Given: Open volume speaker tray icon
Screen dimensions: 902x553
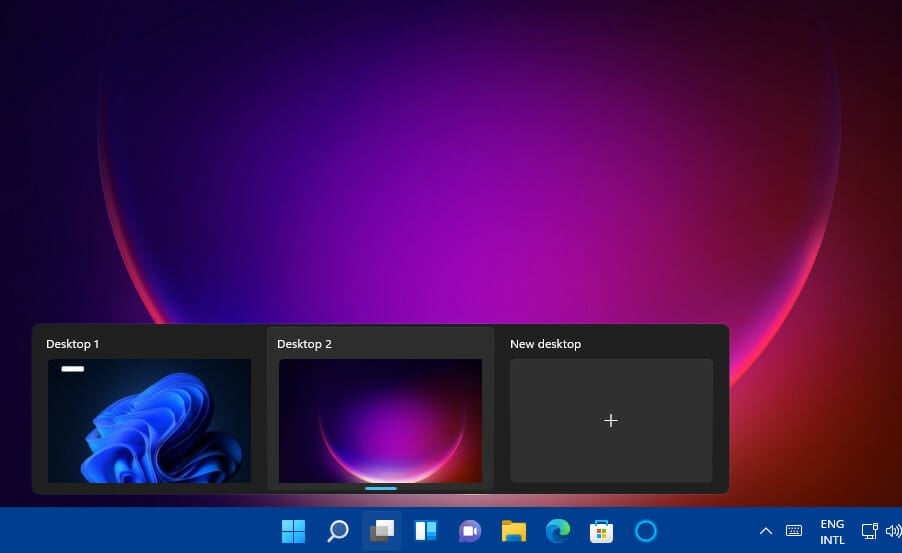Looking at the screenshot, I should point(893,531).
